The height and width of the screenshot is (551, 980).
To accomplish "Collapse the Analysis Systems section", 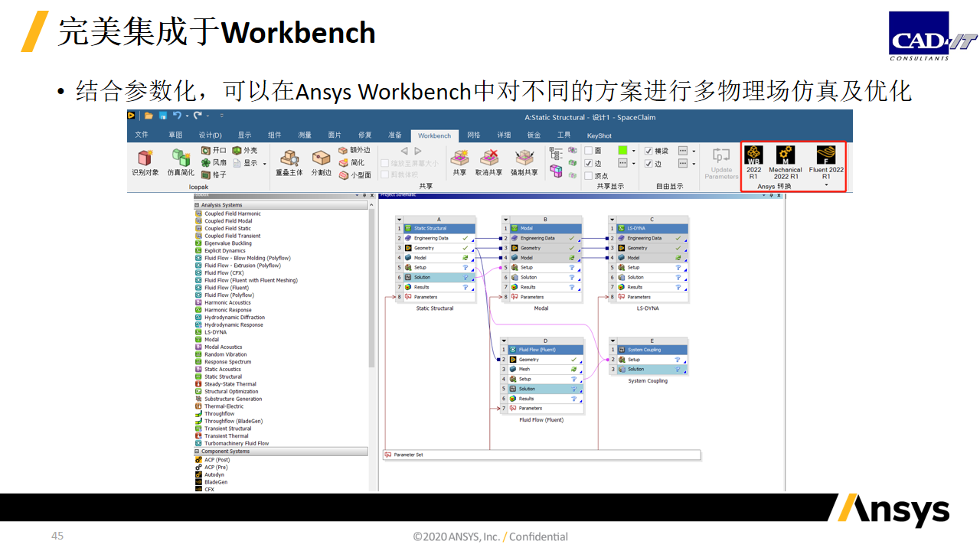I will pos(197,205).
